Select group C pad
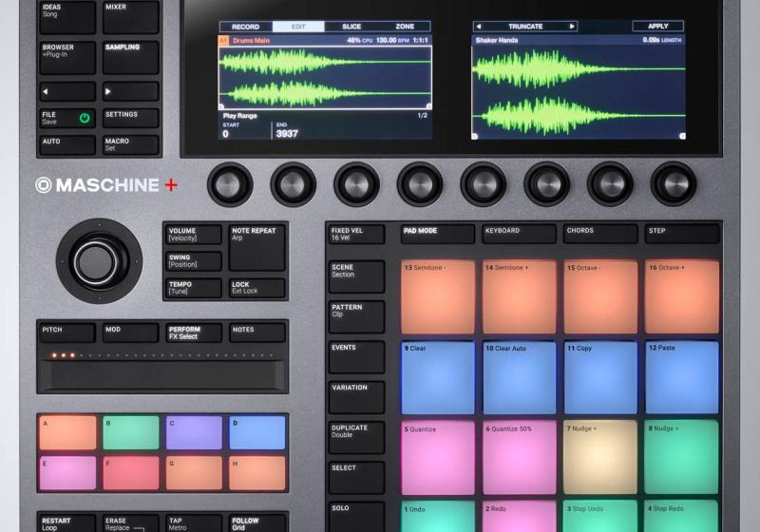The image size is (760, 532). 194,432
